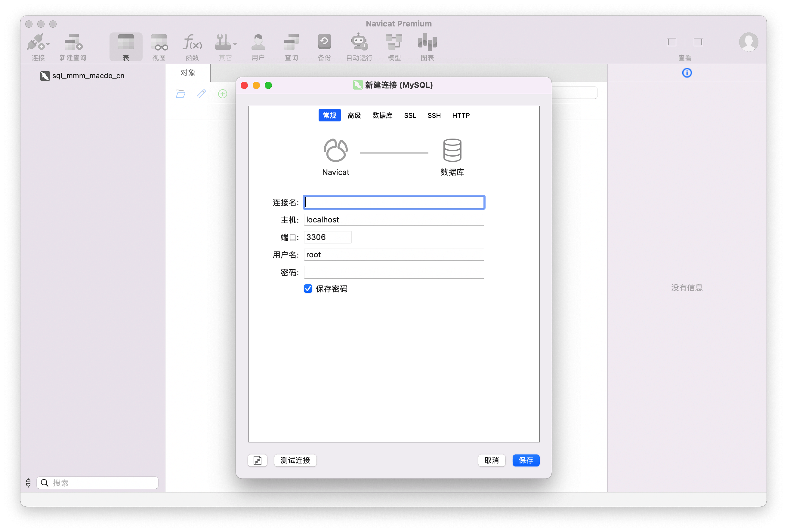Image resolution: width=787 pixels, height=532 pixels.
Task: Expand the 其它 dropdown chevron
Action: coord(235,44)
